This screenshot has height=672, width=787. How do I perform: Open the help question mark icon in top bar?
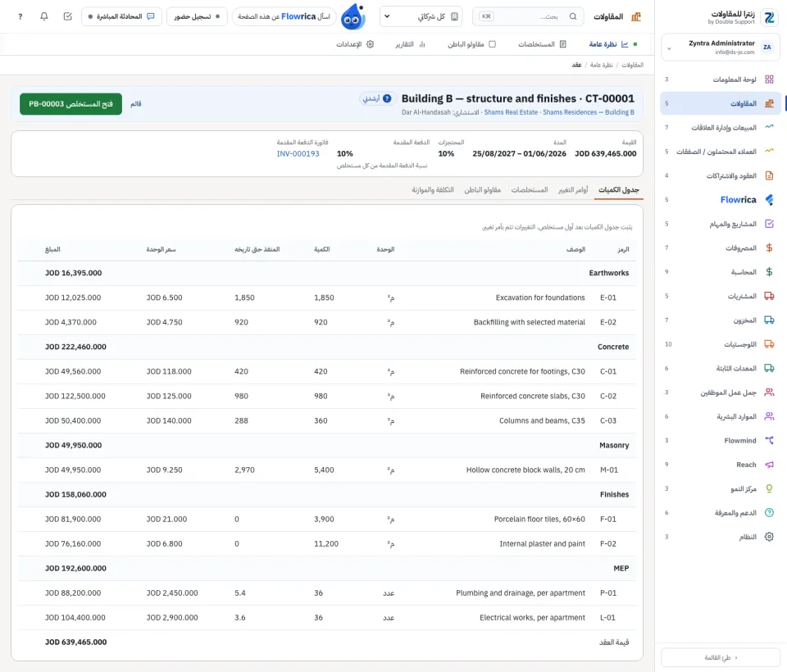20,16
